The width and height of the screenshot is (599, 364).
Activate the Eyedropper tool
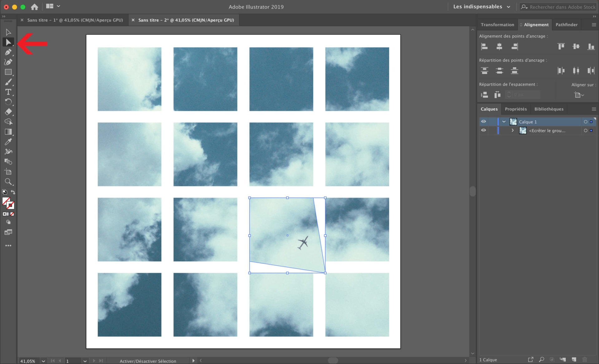(x=8, y=142)
